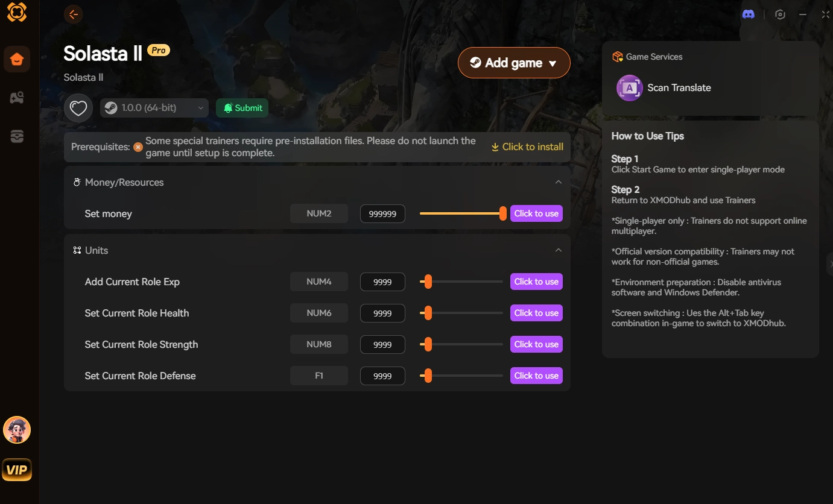The image size is (833, 504).
Task: Click the green Submit button
Action: [x=242, y=108]
